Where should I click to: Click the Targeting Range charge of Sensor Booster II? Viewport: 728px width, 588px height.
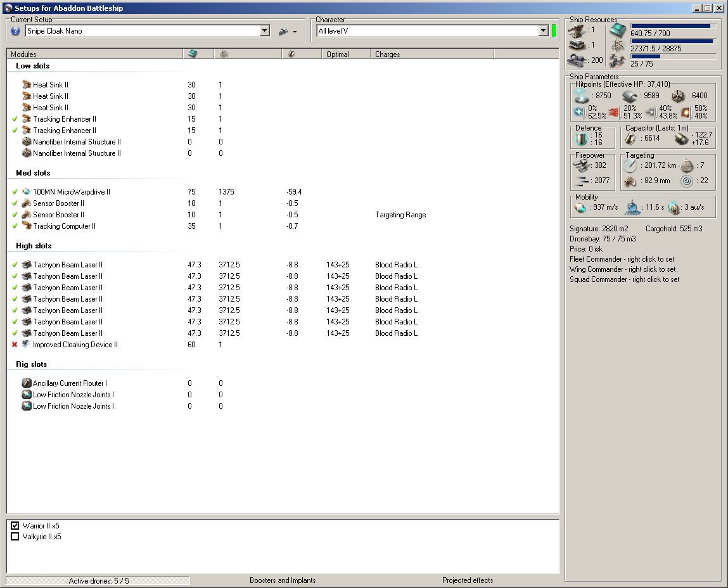(x=400, y=215)
